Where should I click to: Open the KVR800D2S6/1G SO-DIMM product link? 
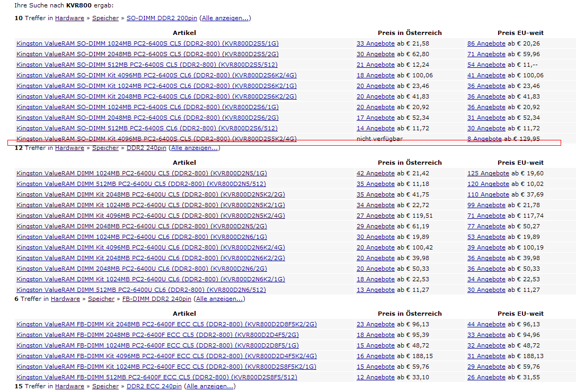pyautogui.click(x=147, y=108)
